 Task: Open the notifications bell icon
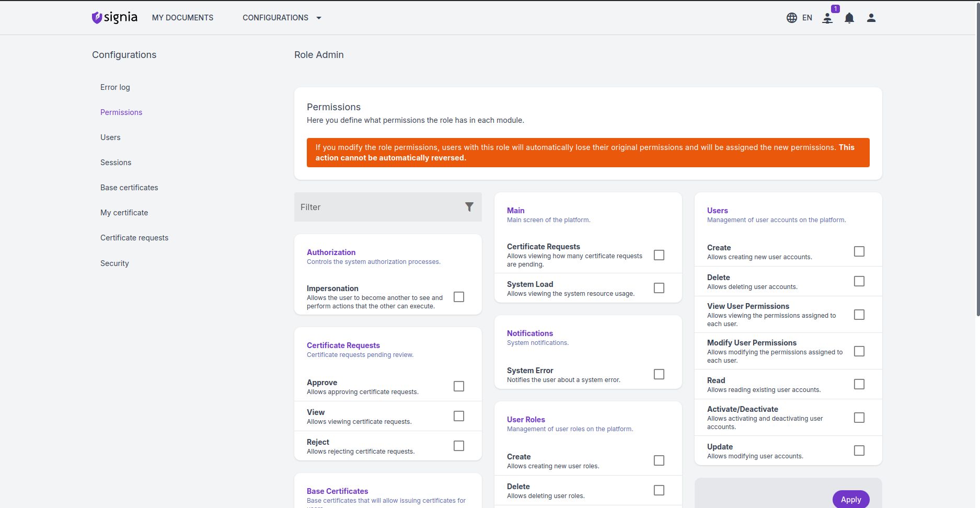(x=849, y=18)
